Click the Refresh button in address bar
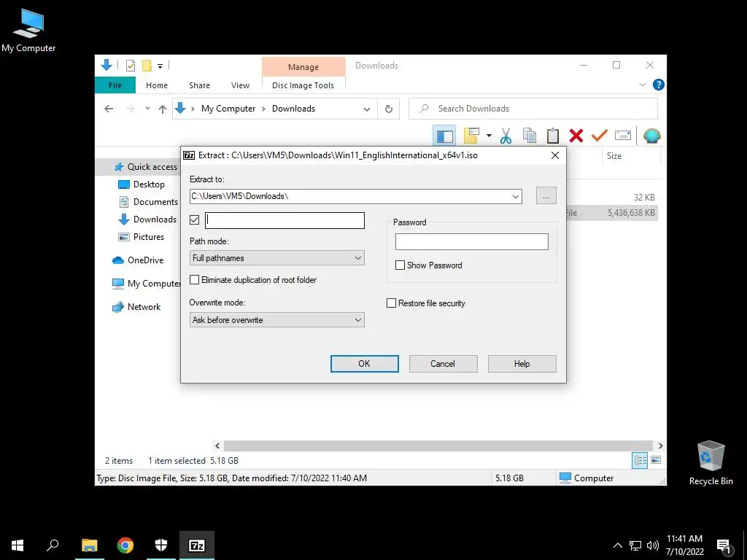The height and width of the screenshot is (560, 747). pos(389,109)
